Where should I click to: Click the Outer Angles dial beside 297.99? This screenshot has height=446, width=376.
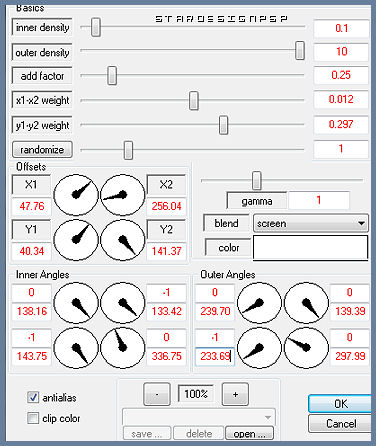tap(306, 348)
